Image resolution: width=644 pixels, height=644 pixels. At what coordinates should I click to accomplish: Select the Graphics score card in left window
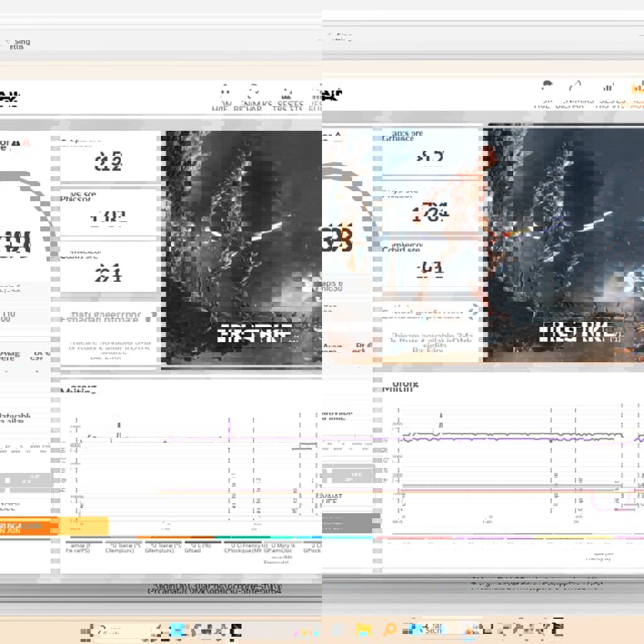[108, 156]
